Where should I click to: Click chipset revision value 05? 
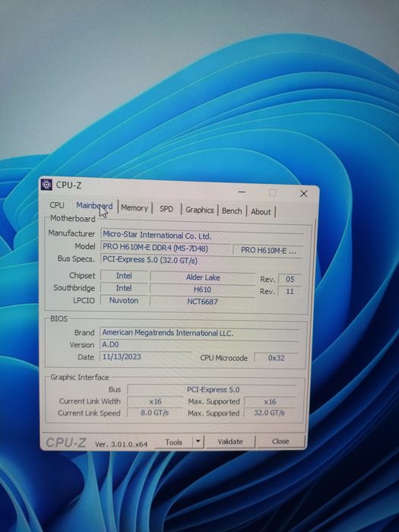[x=290, y=279]
